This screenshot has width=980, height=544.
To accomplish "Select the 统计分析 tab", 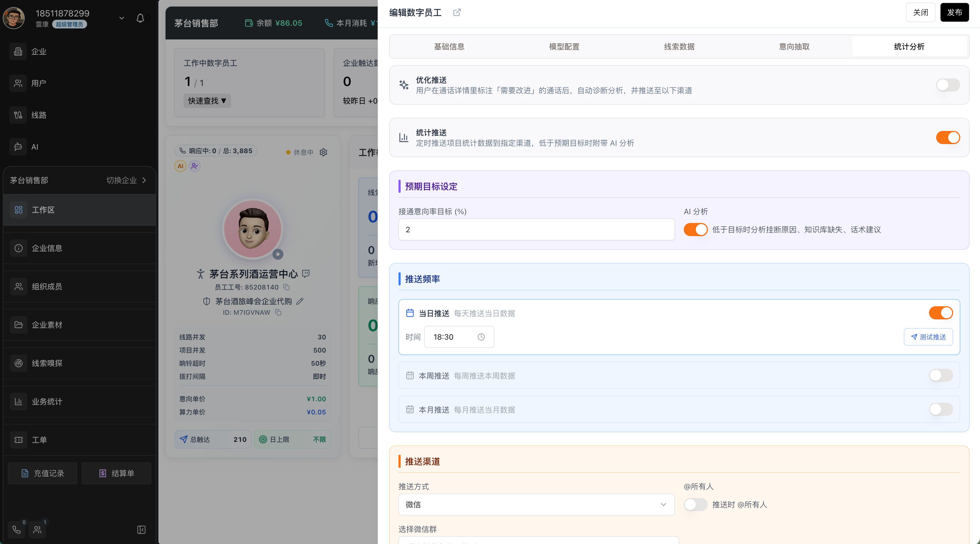I will coord(909,47).
